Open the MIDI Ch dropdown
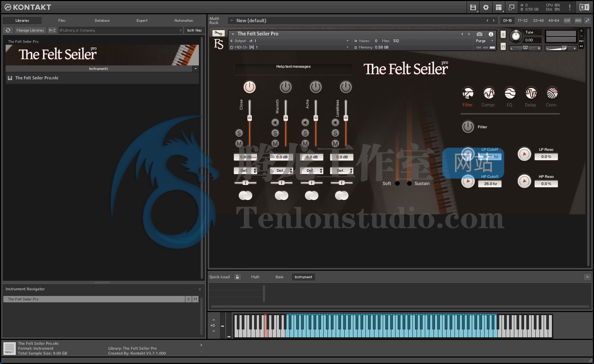 click(x=289, y=47)
